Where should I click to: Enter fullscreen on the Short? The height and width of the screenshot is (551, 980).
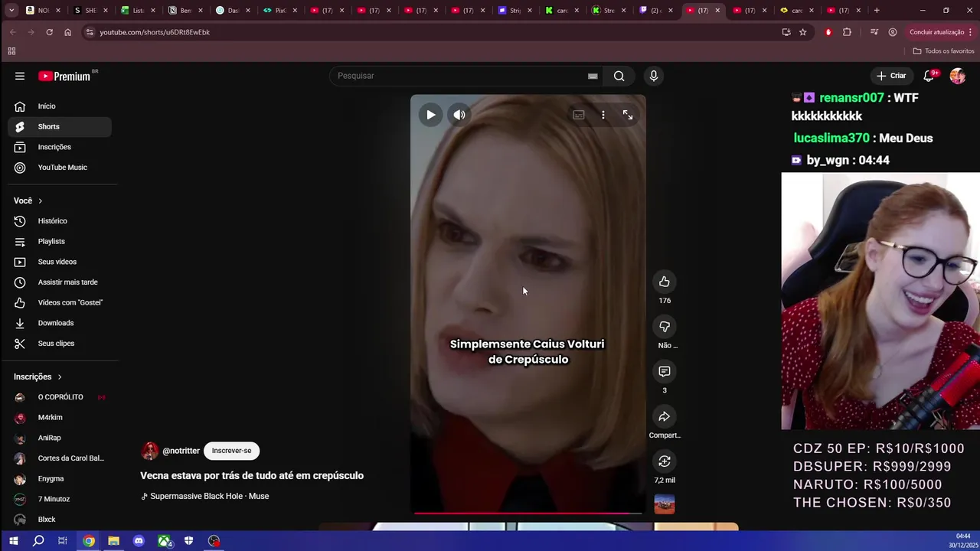click(628, 115)
